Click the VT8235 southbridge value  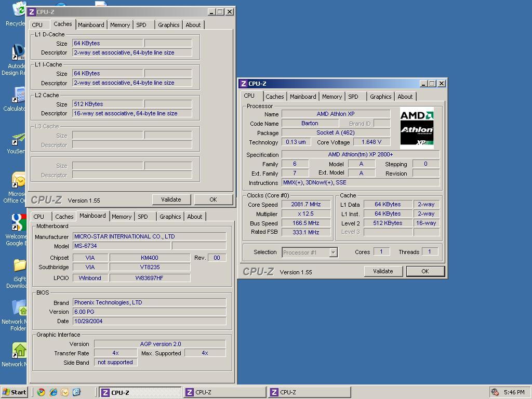click(x=150, y=267)
